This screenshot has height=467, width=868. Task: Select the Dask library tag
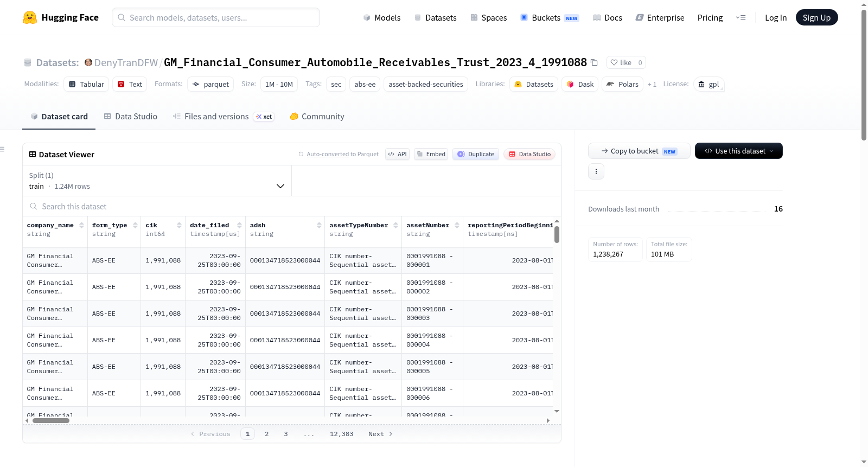(x=580, y=84)
